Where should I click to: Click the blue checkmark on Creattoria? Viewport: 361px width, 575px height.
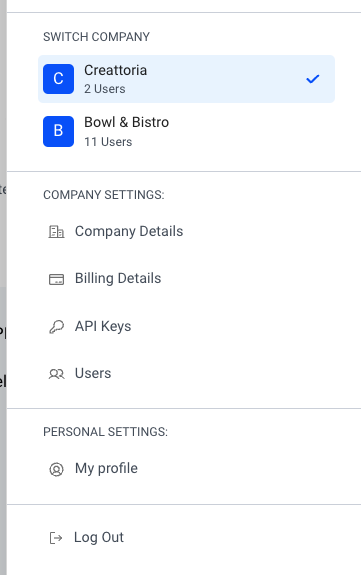tap(313, 79)
